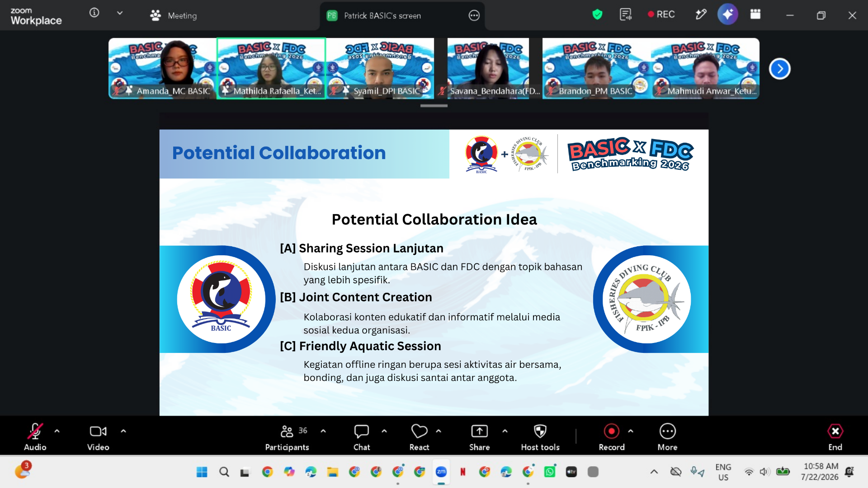Toggle camera with Video button
Image resolution: width=868 pixels, height=488 pixels.
(98, 437)
